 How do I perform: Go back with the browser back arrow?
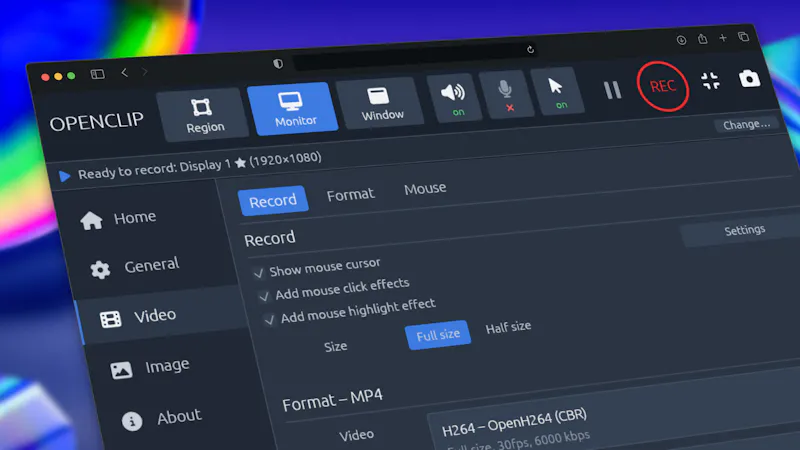pos(124,72)
